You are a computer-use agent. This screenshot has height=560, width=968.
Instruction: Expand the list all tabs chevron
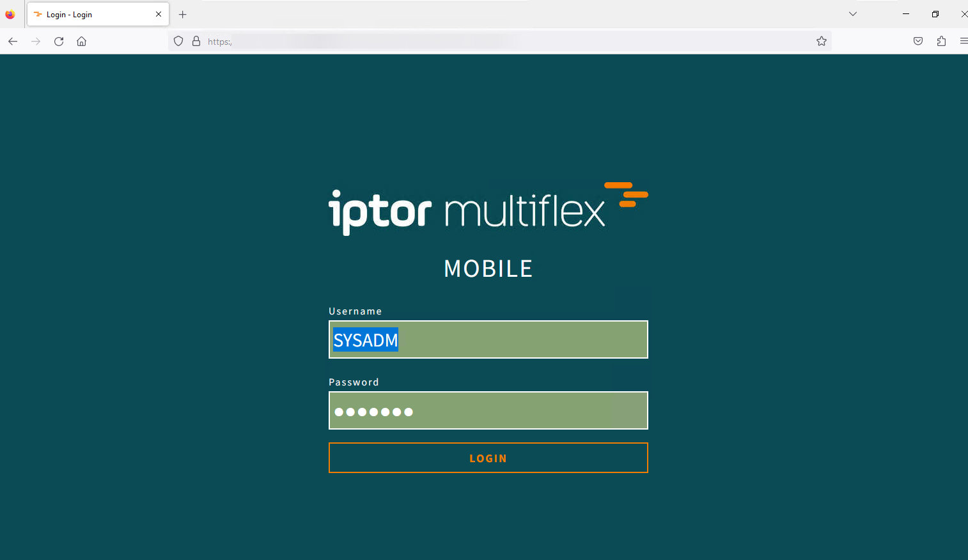pos(852,14)
